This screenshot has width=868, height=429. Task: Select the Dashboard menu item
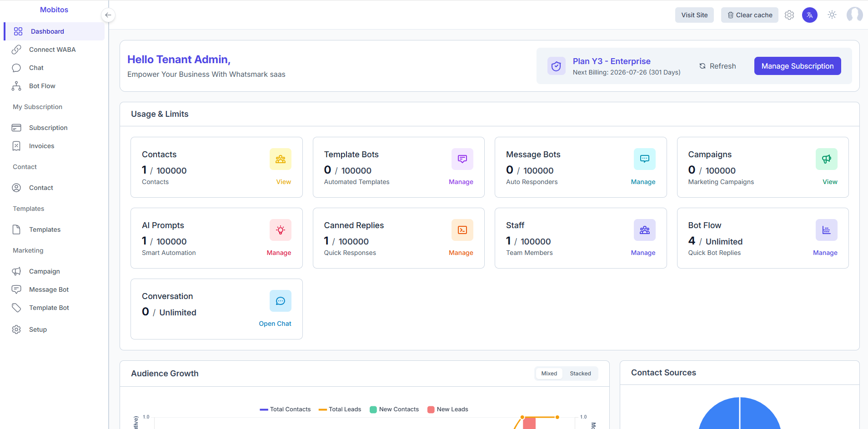47,31
